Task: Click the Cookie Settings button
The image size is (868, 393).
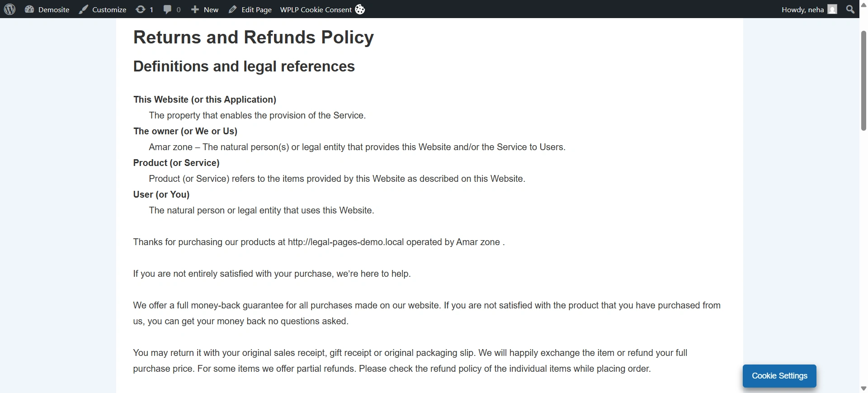Action: (x=779, y=376)
